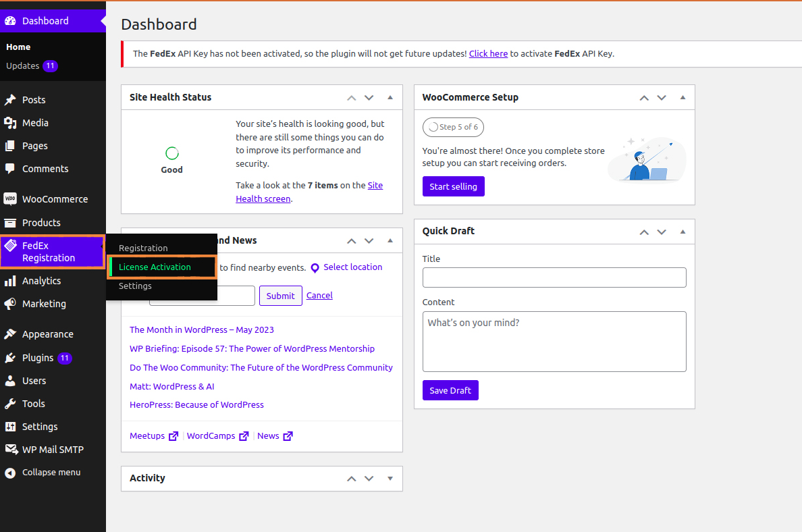Click the Analytics bar chart icon
The width and height of the screenshot is (802, 532).
pyautogui.click(x=10, y=281)
